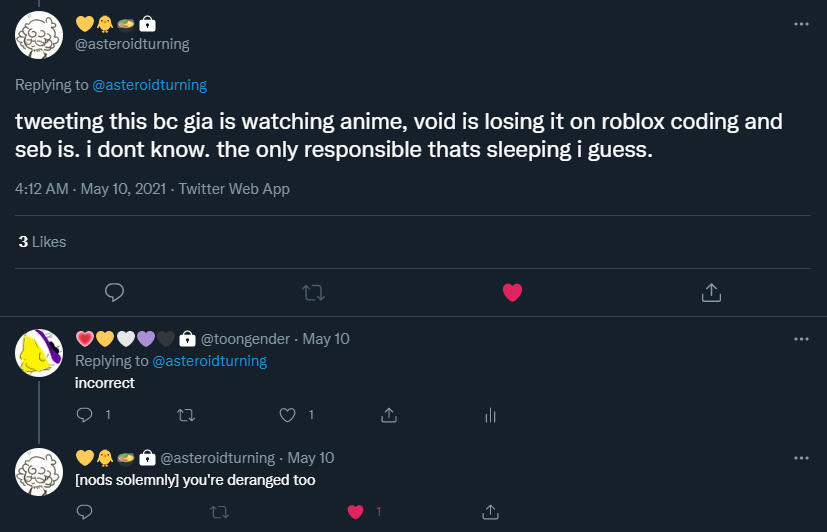Open more options for the main tweet

[x=800, y=24]
